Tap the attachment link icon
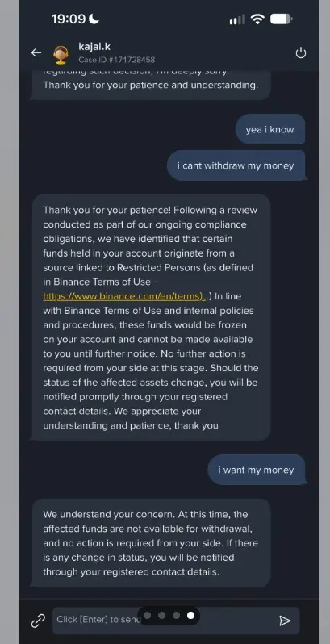The image size is (330, 644). point(38,620)
